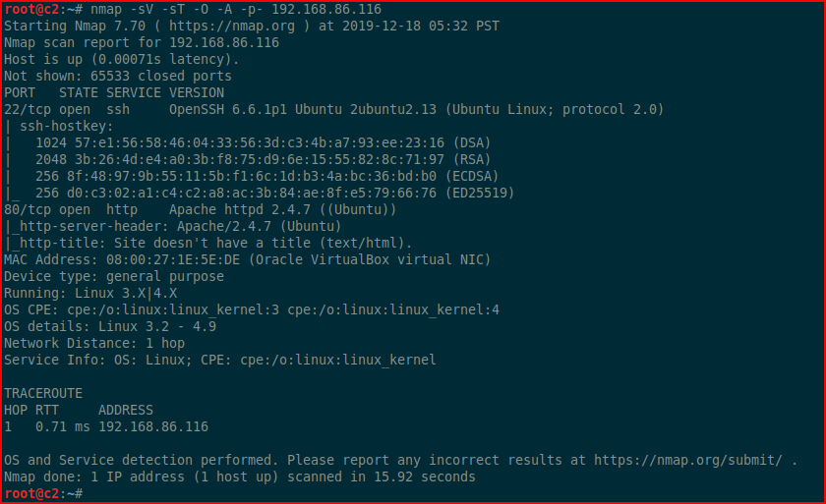Screen dimensions: 826x504
Task: Click the PORT STATE SERVICE VERSION header
Action: pyautogui.click(x=114, y=93)
